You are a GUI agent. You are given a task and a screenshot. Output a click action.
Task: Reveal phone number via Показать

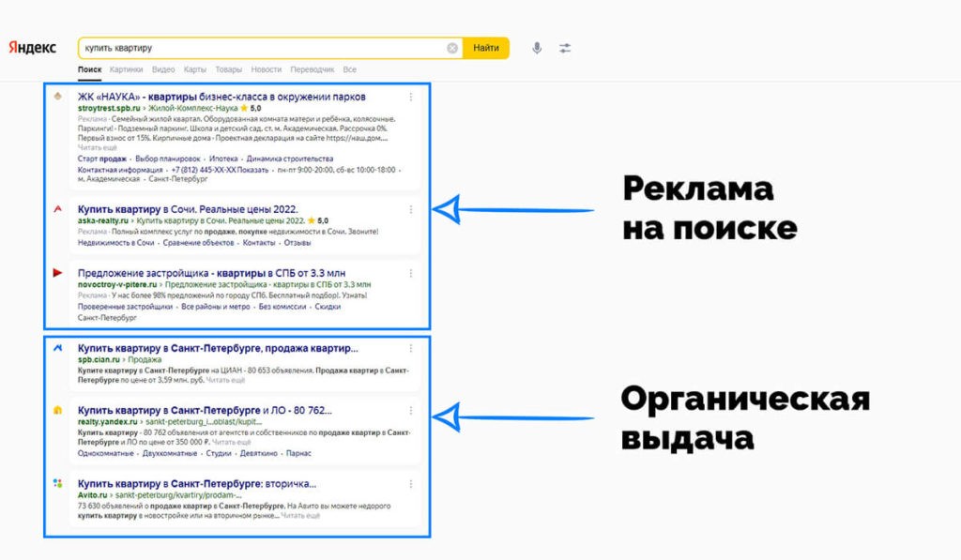tap(252, 170)
